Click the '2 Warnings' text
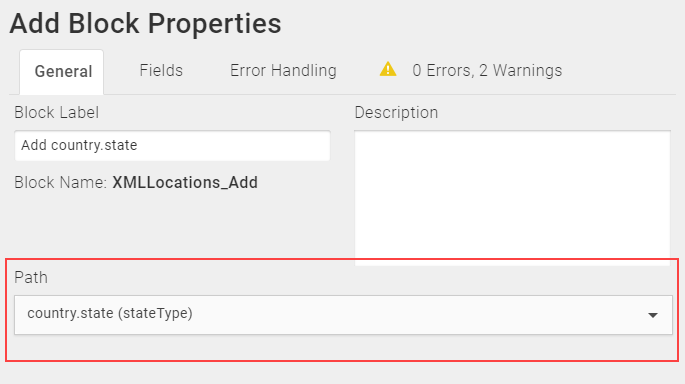Viewport: 685px width, 384px height. [520, 70]
